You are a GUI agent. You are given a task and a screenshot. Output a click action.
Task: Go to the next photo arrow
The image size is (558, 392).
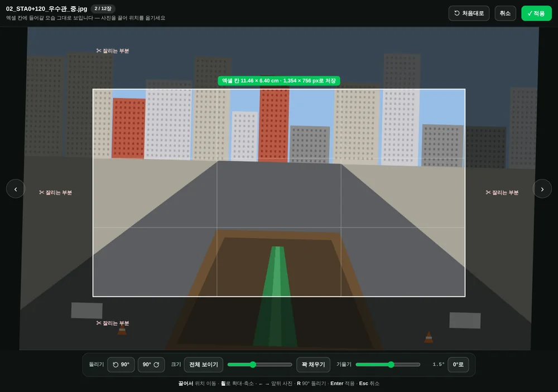pos(542,189)
